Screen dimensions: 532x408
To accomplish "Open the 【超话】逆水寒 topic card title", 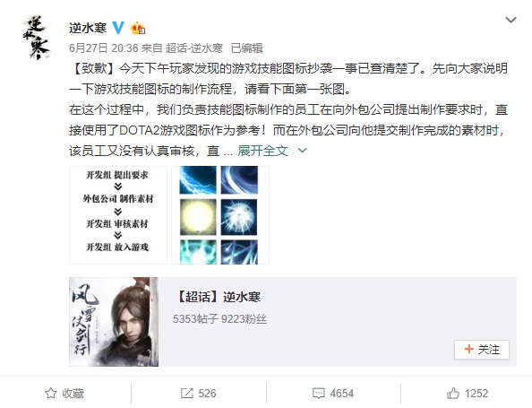I will tap(218, 297).
